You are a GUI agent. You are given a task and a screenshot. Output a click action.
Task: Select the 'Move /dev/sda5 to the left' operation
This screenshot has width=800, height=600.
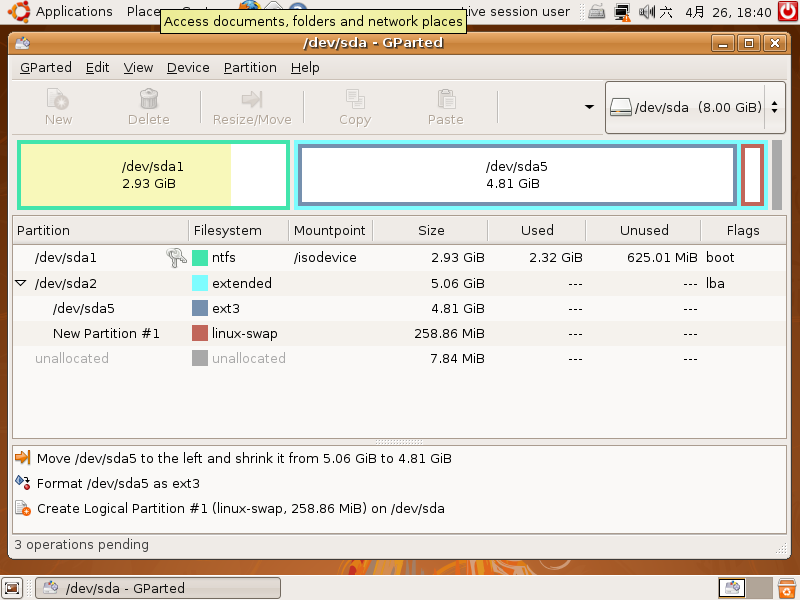click(x=244, y=458)
